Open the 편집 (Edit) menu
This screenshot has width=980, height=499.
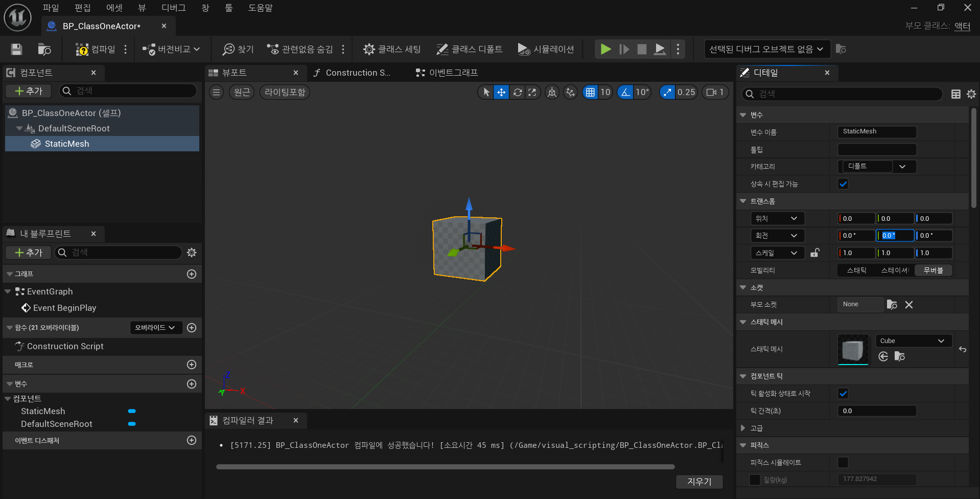pos(82,8)
